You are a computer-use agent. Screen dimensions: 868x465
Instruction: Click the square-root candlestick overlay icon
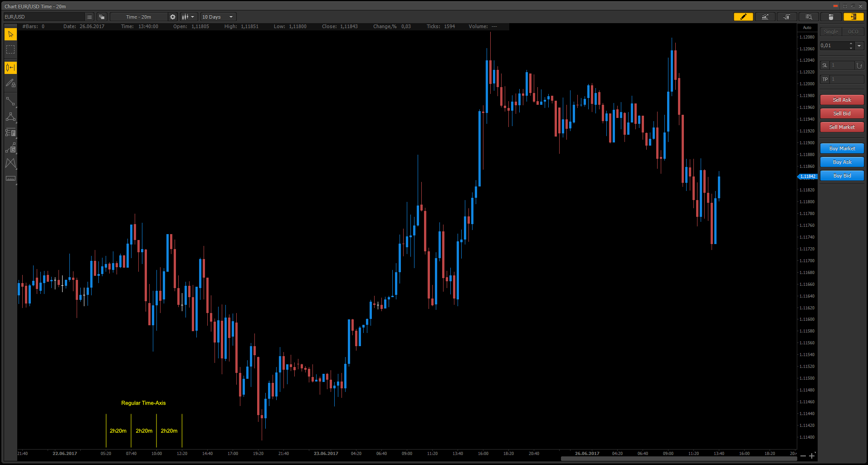787,17
